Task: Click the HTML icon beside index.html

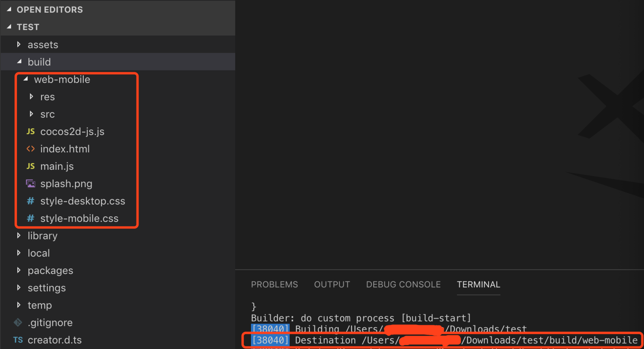Action: 31,149
